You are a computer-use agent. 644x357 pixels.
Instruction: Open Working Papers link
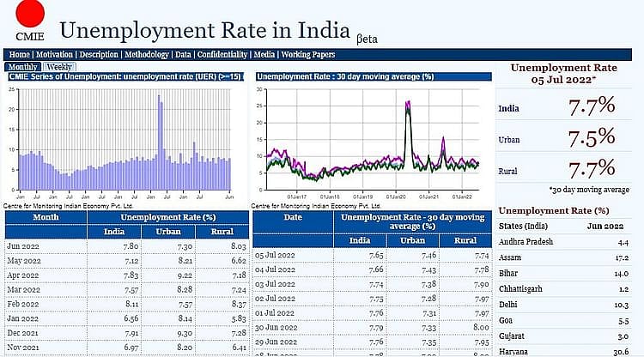click(x=308, y=55)
